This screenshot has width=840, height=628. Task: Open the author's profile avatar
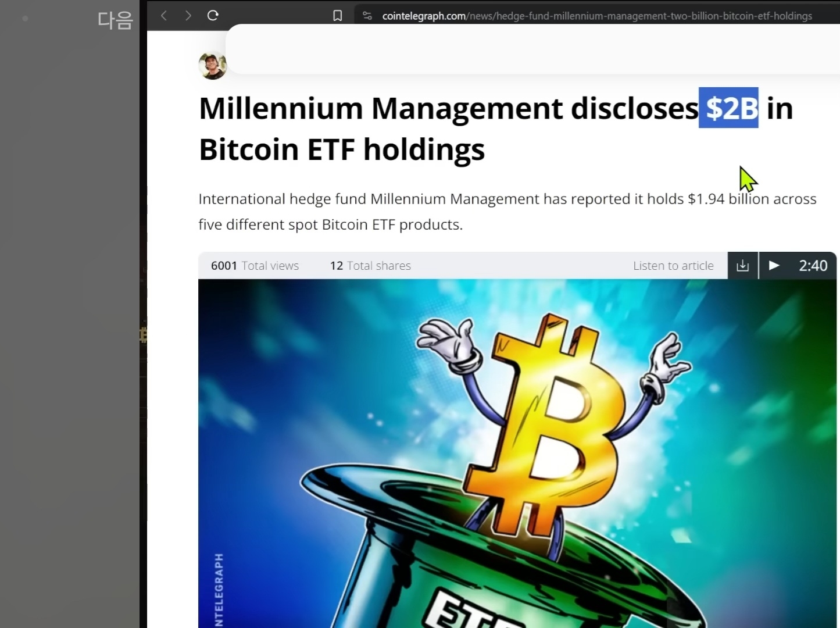(x=212, y=65)
